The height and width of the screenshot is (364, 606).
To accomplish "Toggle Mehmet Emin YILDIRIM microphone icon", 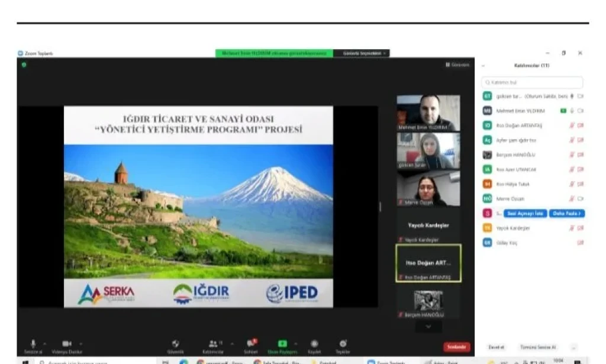I will coord(572,111).
